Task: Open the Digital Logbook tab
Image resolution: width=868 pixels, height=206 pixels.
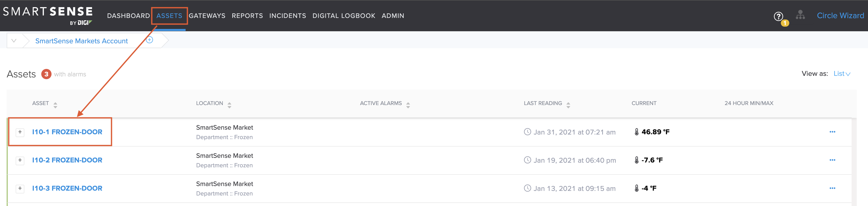Action: (x=344, y=16)
